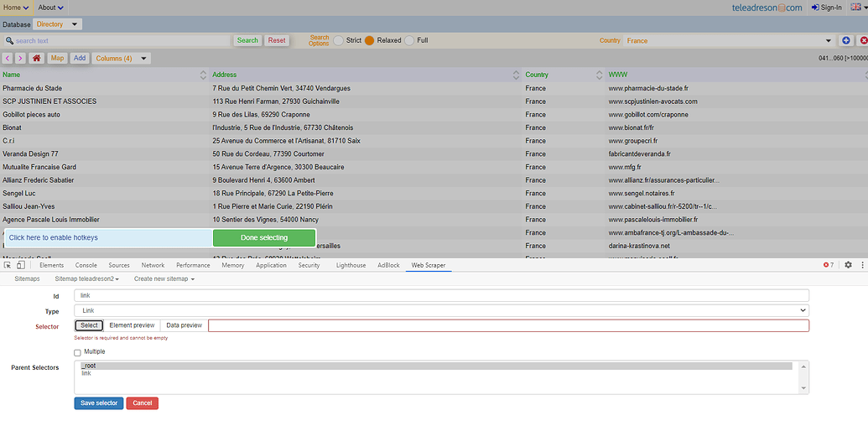Open DevTools settings gear icon
Viewport: 868px width, 426px height.
848,266
